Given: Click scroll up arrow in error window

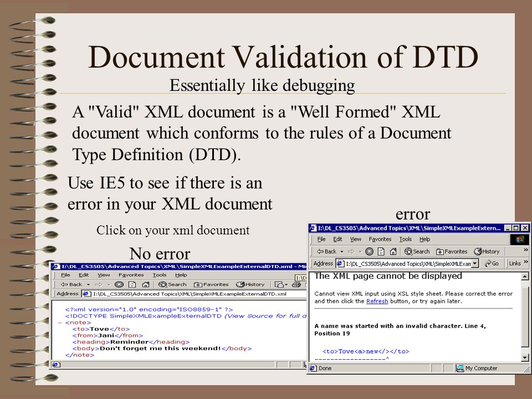Looking at the screenshot, I should [x=525, y=277].
